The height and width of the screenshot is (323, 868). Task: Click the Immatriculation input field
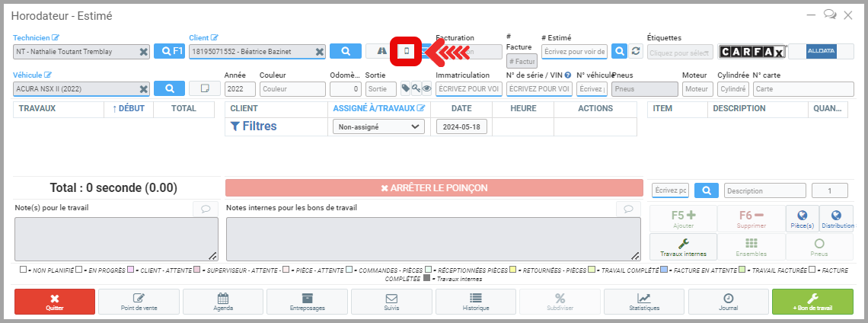pos(468,89)
